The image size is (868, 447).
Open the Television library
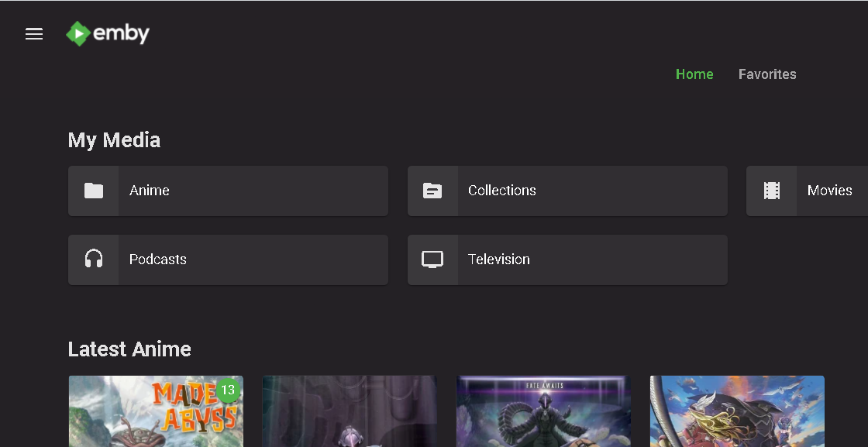click(x=567, y=260)
